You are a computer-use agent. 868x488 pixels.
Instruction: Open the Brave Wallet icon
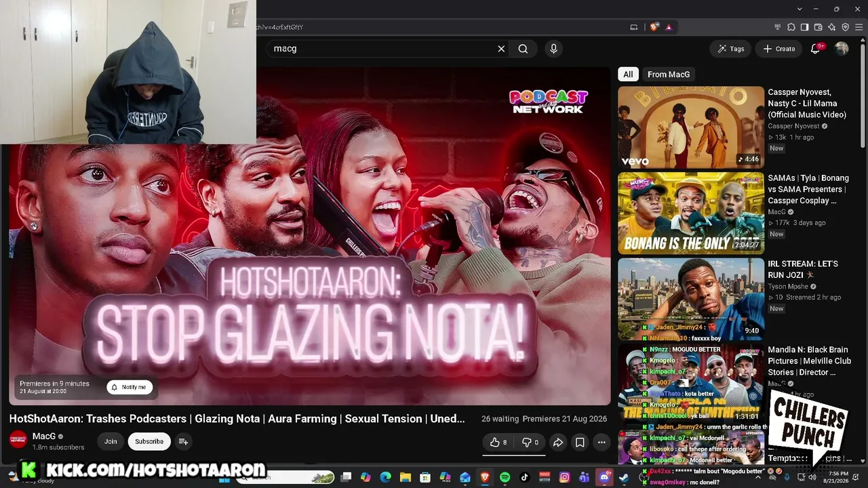point(818,27)
